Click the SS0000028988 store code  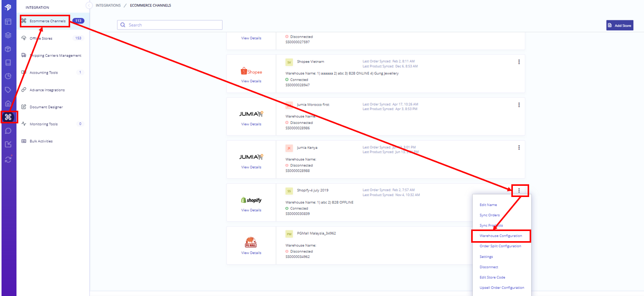[297, 171]
